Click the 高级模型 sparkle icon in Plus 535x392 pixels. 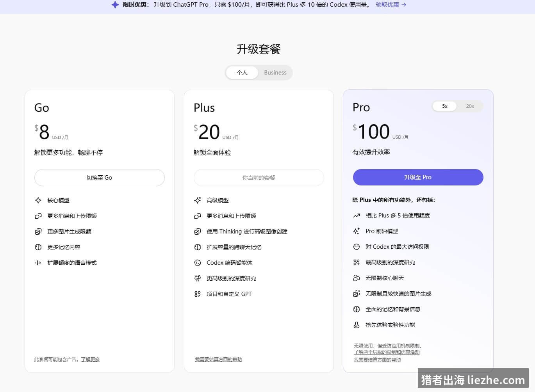click(x=198, y=200)
